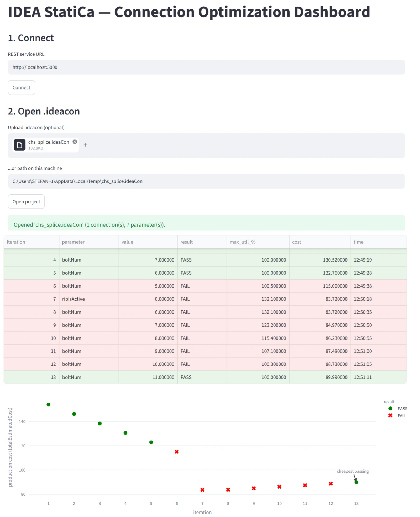
Task: Click the iteration 12 FAIL chart marker
Action: [x=331, y=484]
